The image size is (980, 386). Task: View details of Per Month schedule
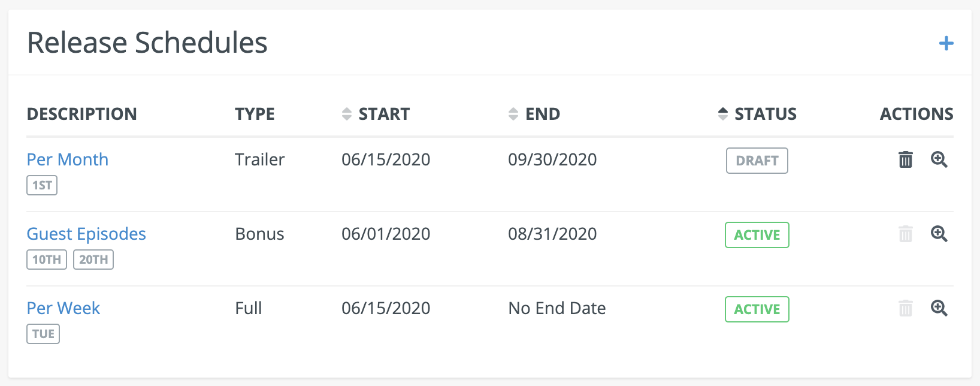pyautogui.click(x=939, y=159)
